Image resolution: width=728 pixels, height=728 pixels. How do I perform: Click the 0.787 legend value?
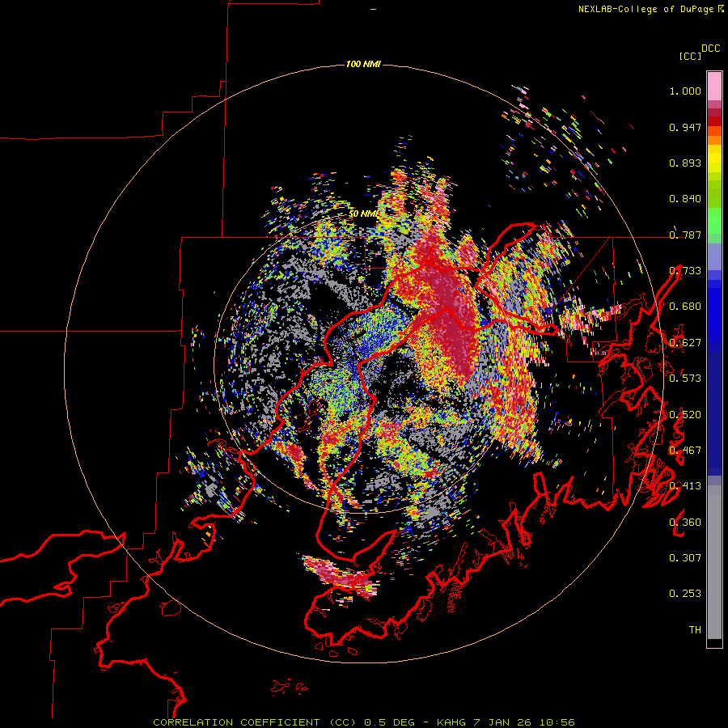pos(685,235)
